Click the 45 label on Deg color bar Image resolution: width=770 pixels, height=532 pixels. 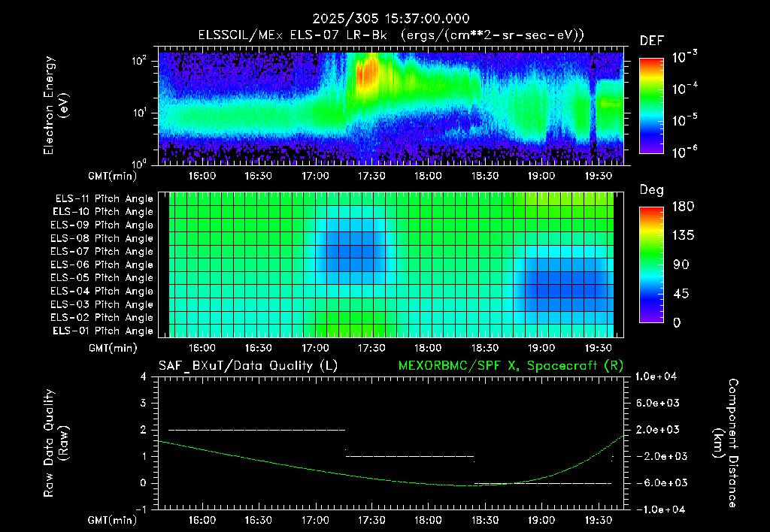coord(680,294)
